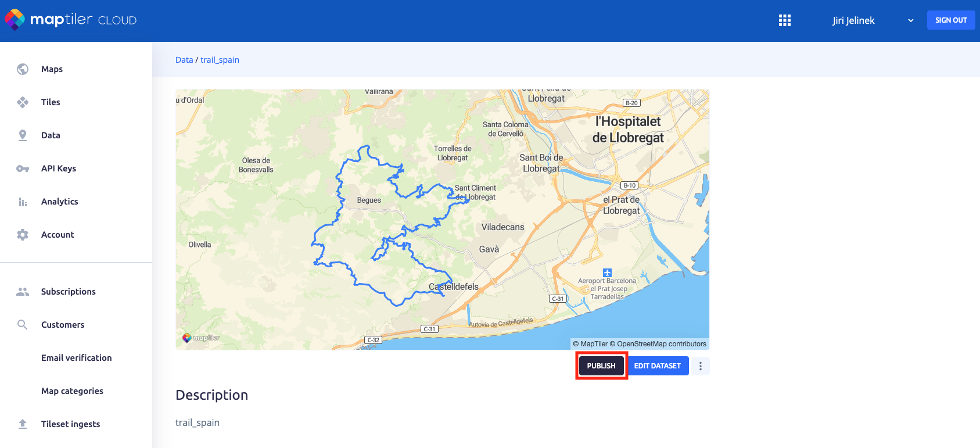Click the l'Hospitalet de Llobregat label

click(x=628, y=130)
